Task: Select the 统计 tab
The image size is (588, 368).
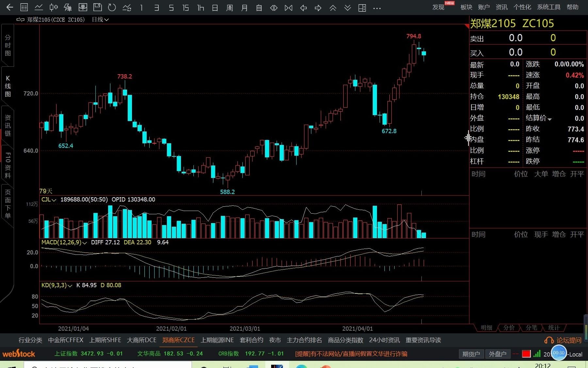Action: (554, 327)
